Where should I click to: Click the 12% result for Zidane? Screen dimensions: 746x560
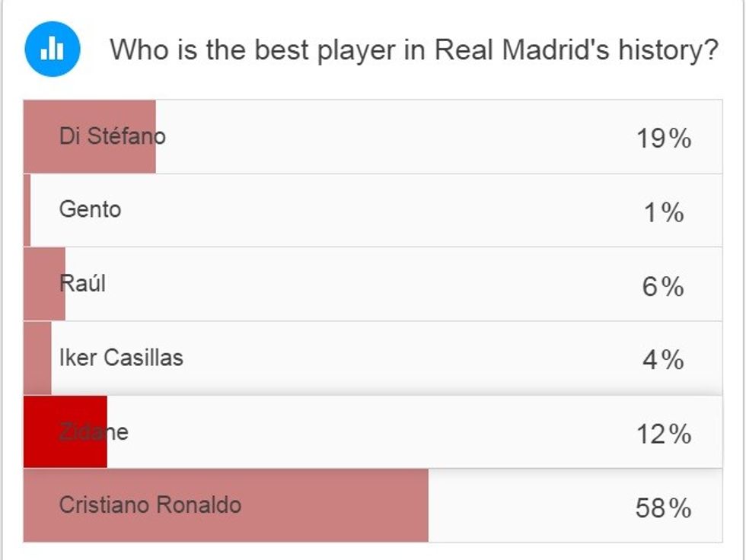point(663,434)
